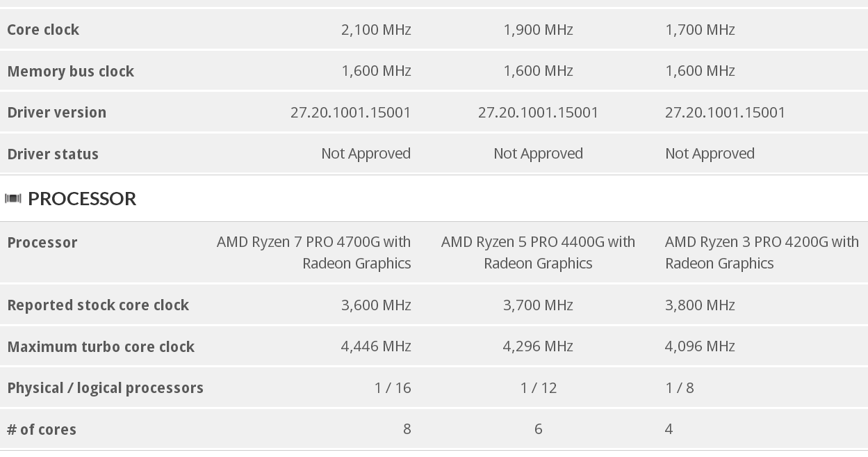868x457 pixels.
Task: Click the 2,100 MHz core clock value
Action: [x=376, y=29]
